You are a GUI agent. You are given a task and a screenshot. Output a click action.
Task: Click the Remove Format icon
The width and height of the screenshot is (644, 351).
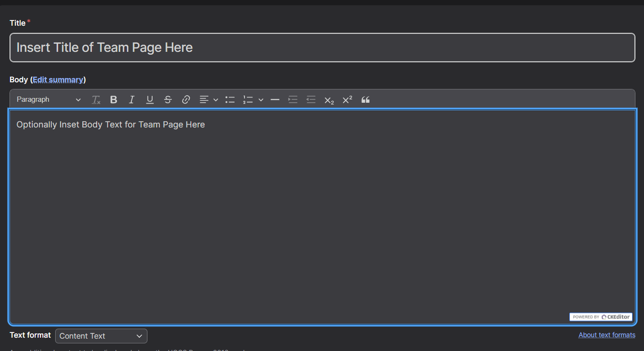[x=96, y=100]
